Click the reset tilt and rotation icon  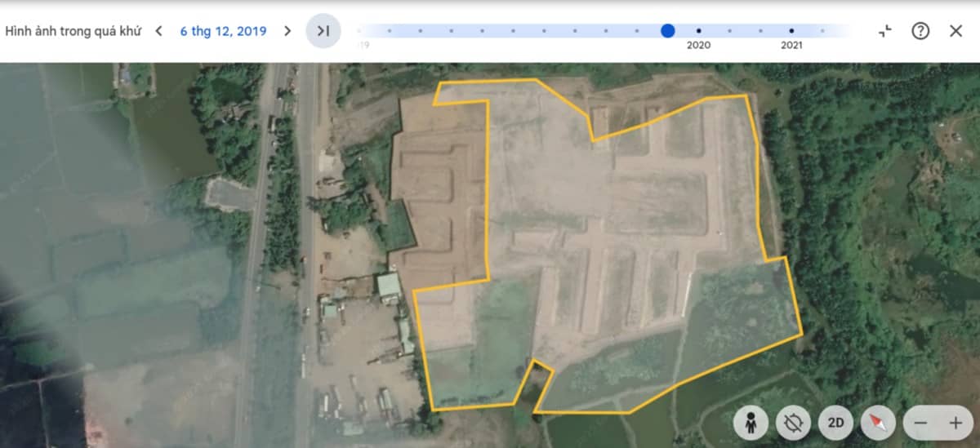click(793, 423)
